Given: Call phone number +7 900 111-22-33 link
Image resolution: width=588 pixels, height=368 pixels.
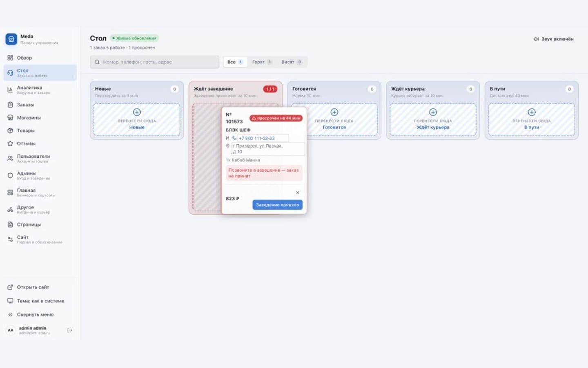Looking at the screenshot, I should click(256, 138).
